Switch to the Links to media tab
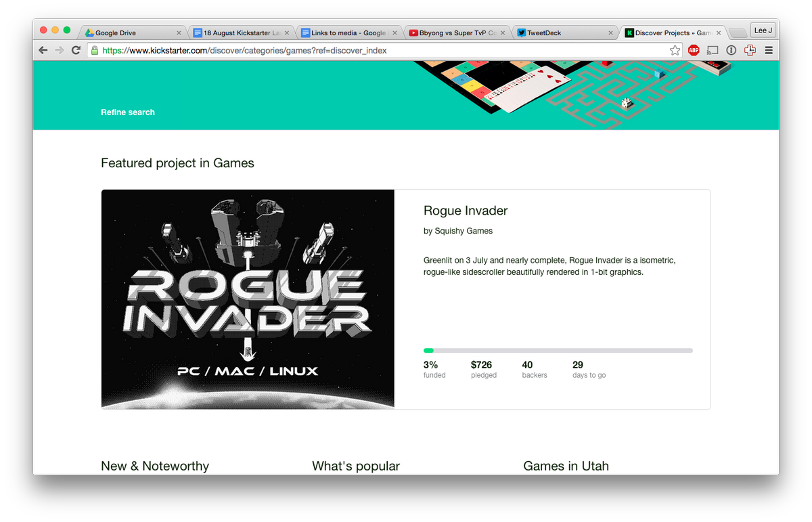 pos(349,32)
